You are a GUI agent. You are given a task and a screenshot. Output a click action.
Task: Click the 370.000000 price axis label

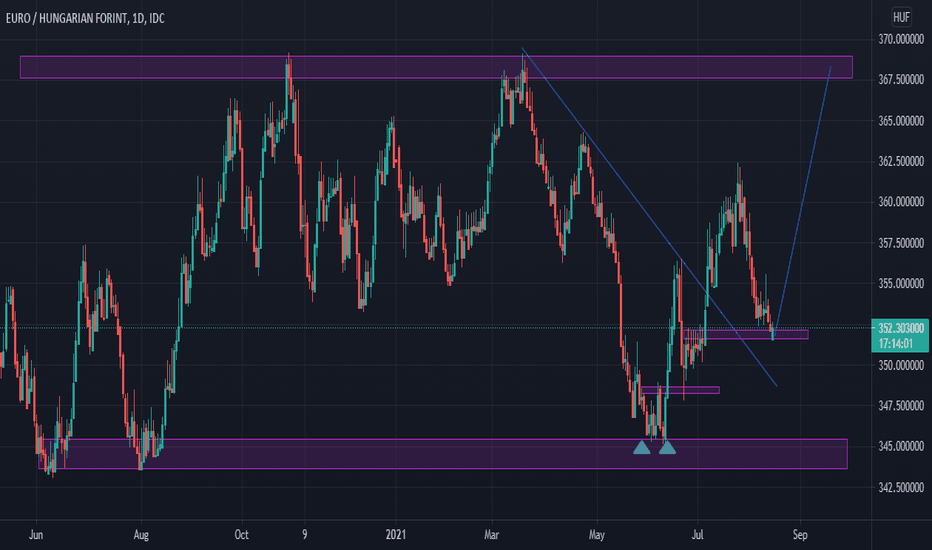[901, 39]
